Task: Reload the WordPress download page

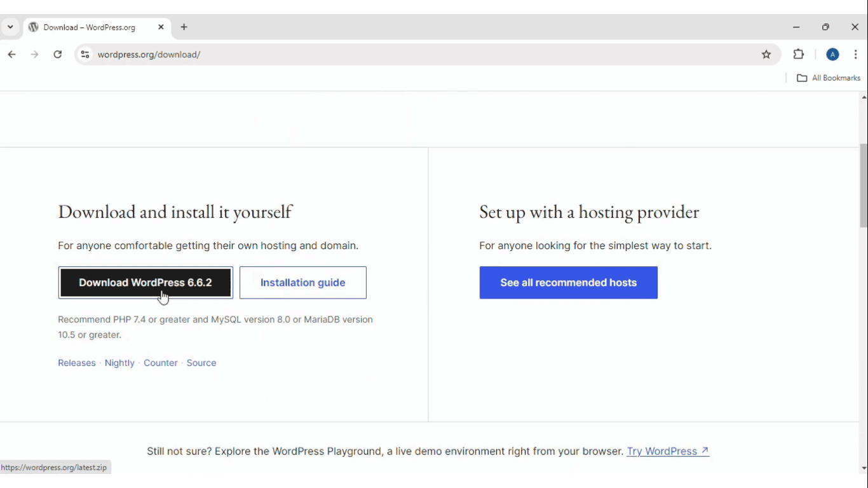Action: (58, 55)
